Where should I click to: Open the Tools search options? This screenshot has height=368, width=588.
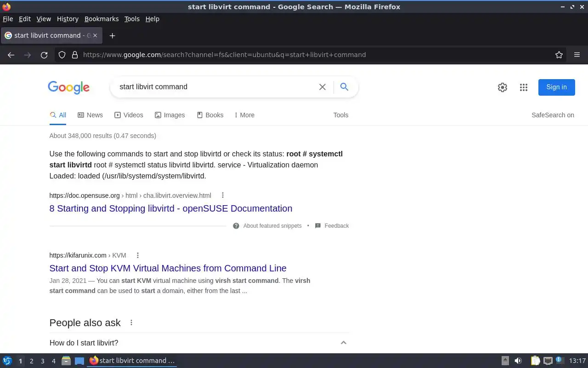coord(341,115)
